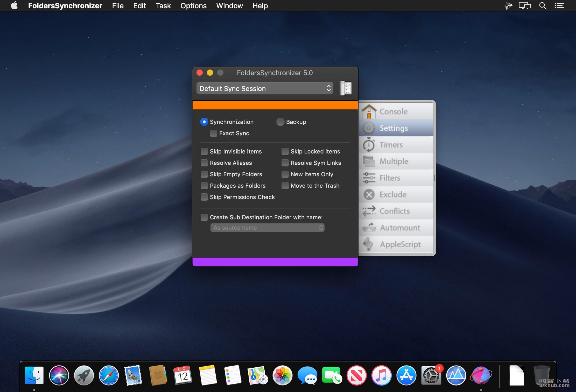This screenshot has width=576, height=392.
Task: Enable Create Sub Destination Folder option
Action: pyautogui.click(x=204, y=217)
